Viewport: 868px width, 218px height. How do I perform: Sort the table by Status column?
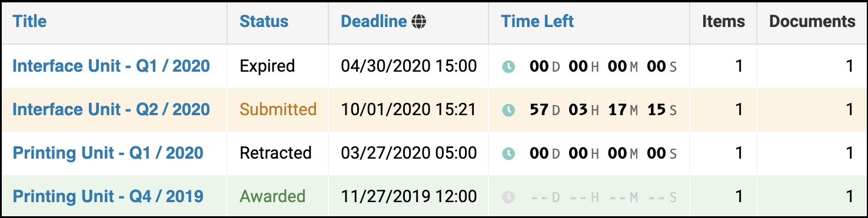coord(264,22)
